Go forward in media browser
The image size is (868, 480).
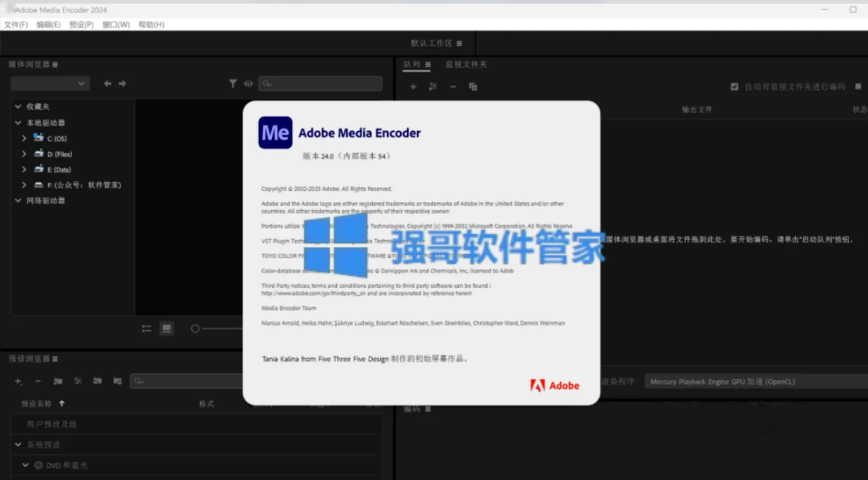(122, 84)
